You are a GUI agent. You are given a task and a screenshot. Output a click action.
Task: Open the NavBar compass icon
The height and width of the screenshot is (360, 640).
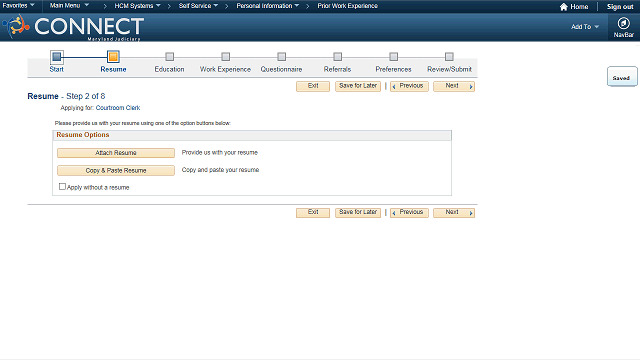(623, 24)
